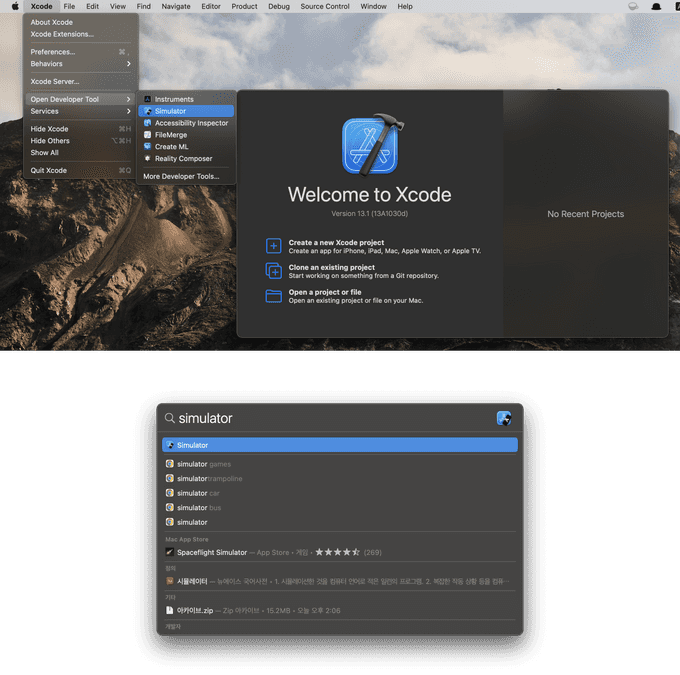Click the Spaceflight Simulator app icon
The image size is (680, 675).
click(x=170, y=552)
